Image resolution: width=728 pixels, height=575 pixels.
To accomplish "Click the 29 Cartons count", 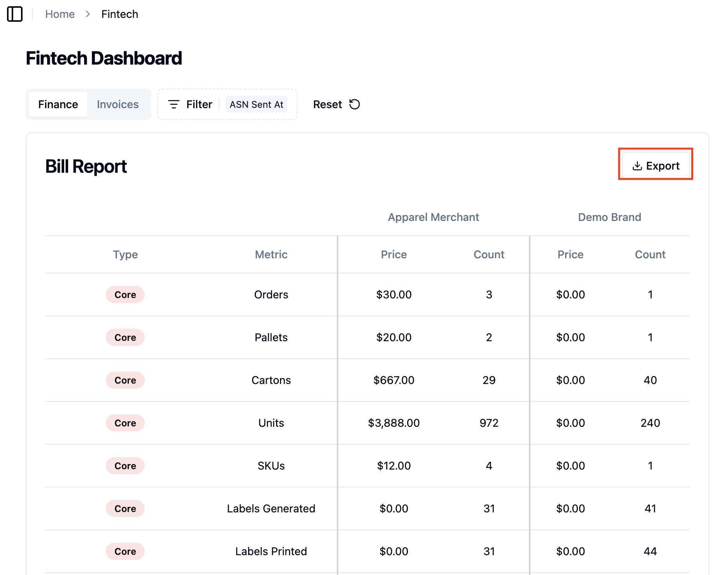I will pyautogui.click(x=489, y=380).
